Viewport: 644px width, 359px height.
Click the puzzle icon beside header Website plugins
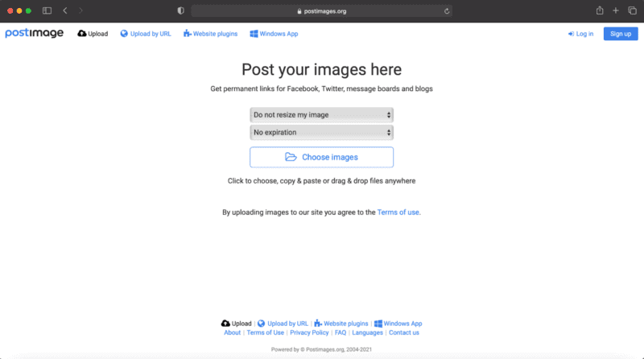coord(188,34)
